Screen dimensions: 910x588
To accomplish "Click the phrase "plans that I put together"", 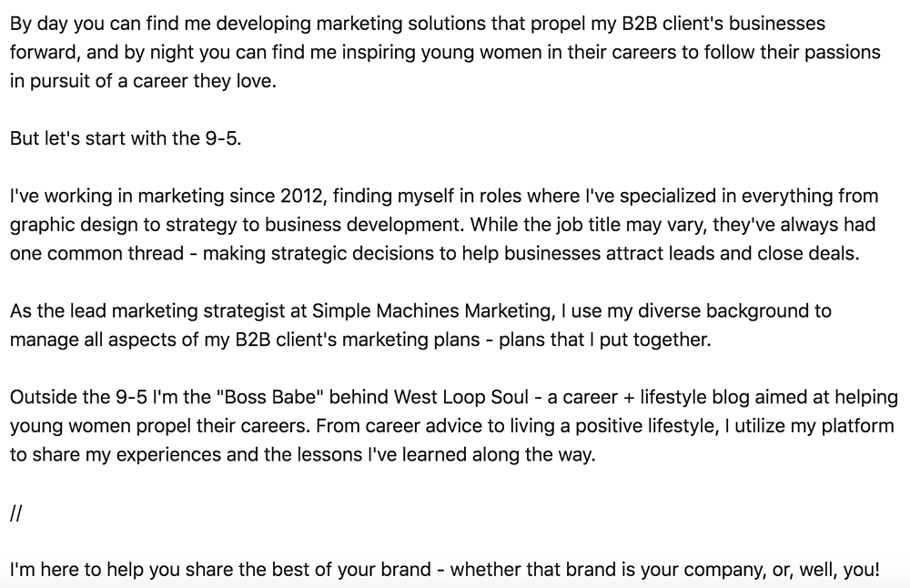I will point(603,340).
